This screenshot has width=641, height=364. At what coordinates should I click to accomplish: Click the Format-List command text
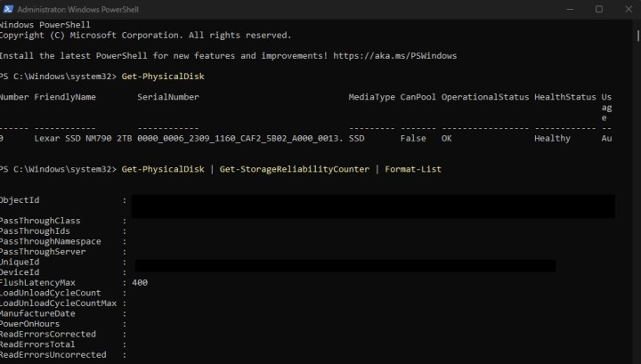tap(413, 169)
